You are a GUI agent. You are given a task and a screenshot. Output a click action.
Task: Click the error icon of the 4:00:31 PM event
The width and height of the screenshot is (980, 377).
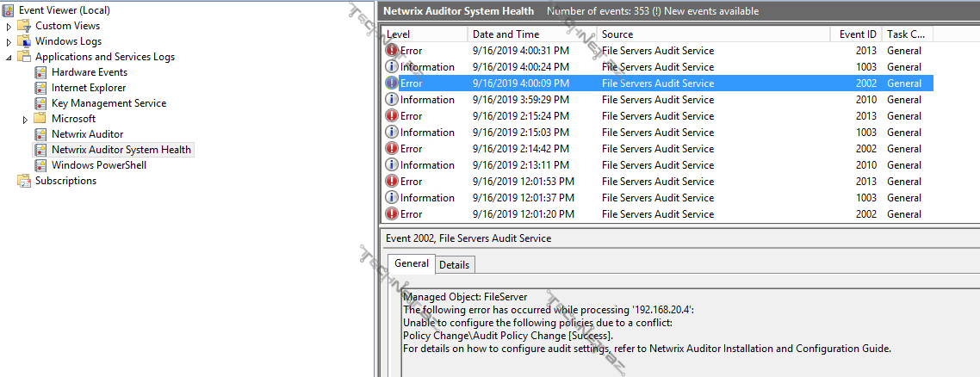(x=392, y=51)
